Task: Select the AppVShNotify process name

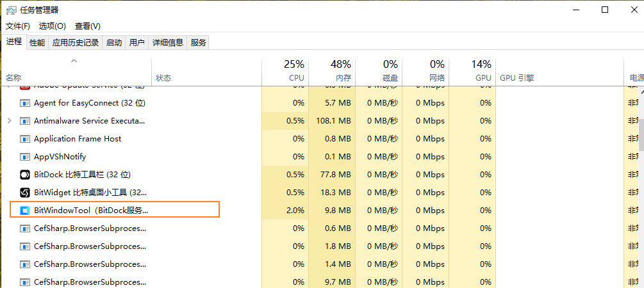Action: point(60,157)
